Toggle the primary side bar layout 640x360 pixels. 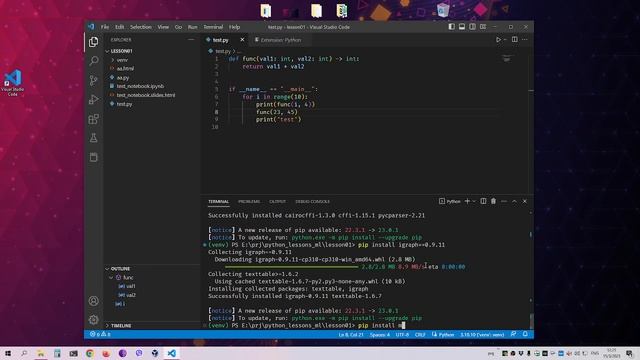coord(451,27)
